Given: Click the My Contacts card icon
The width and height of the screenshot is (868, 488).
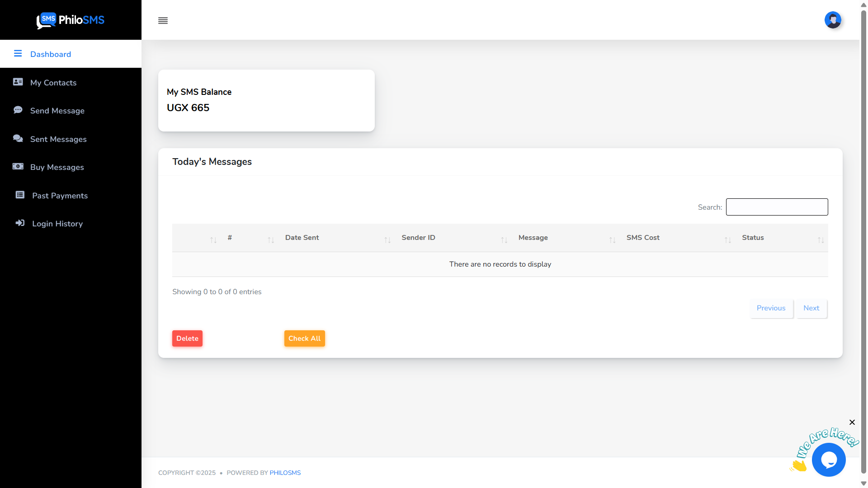Looking at the screenshot, I should [18, 82].
